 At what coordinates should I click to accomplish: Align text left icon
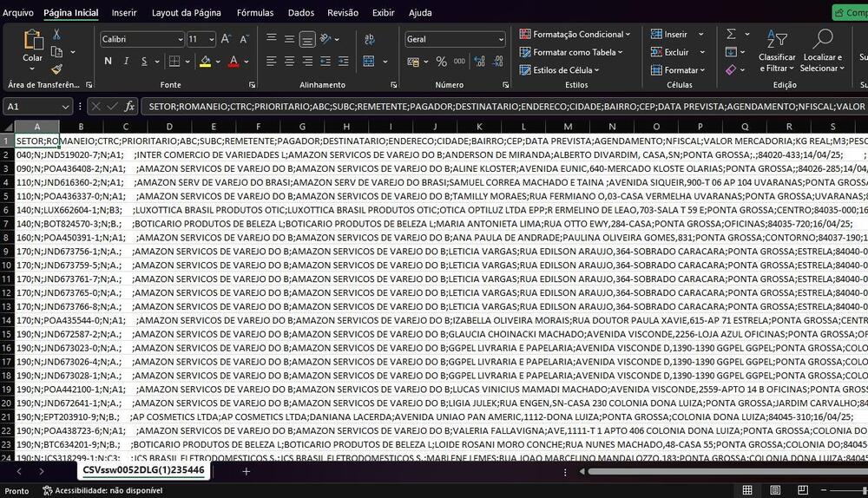coord(271,61)
